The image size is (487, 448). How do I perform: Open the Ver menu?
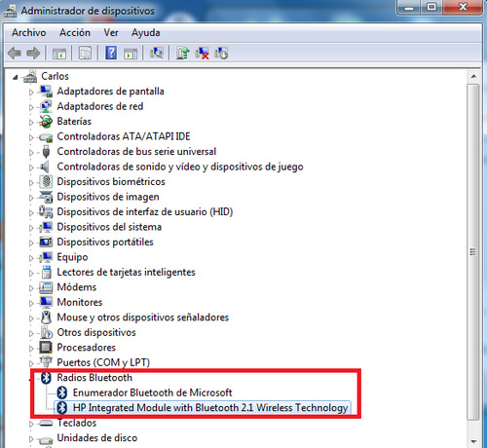pos(111,33)
